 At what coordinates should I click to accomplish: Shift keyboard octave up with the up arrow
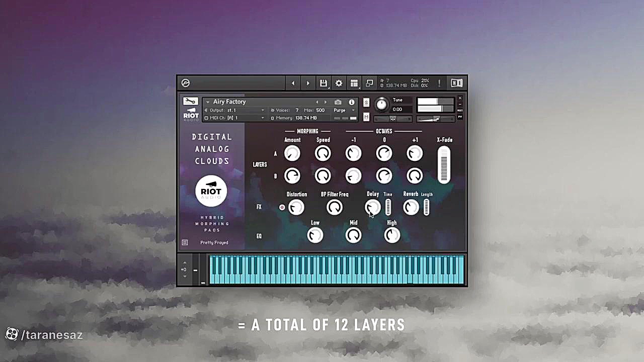pyautogui.click(x=185, y=262)
